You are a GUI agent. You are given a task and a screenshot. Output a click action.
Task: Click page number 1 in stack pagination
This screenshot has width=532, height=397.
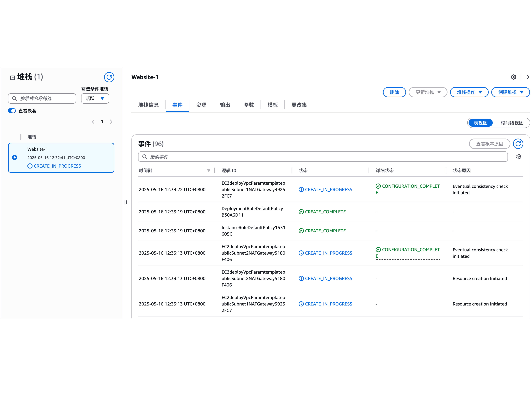(x=102, y=122)
